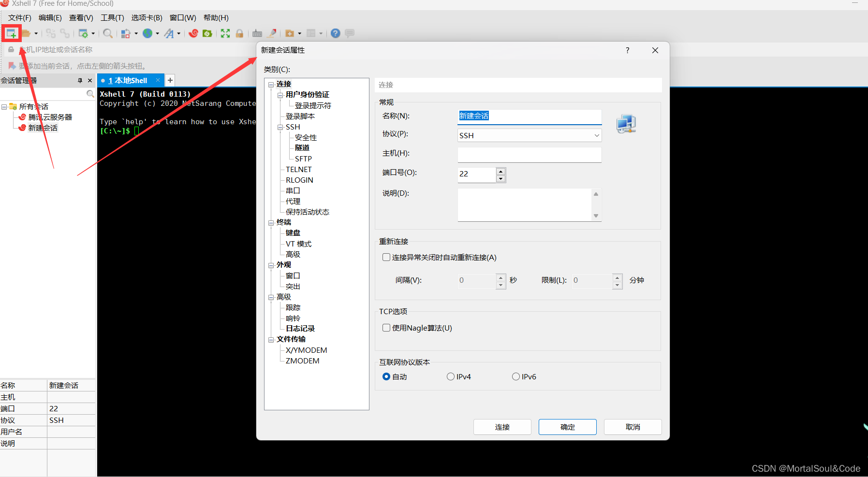Image resolution: width=868 pixels, height=477 pixels.
Task: Click the Find magnifier toolbar icon
Action: coord(108,33)
